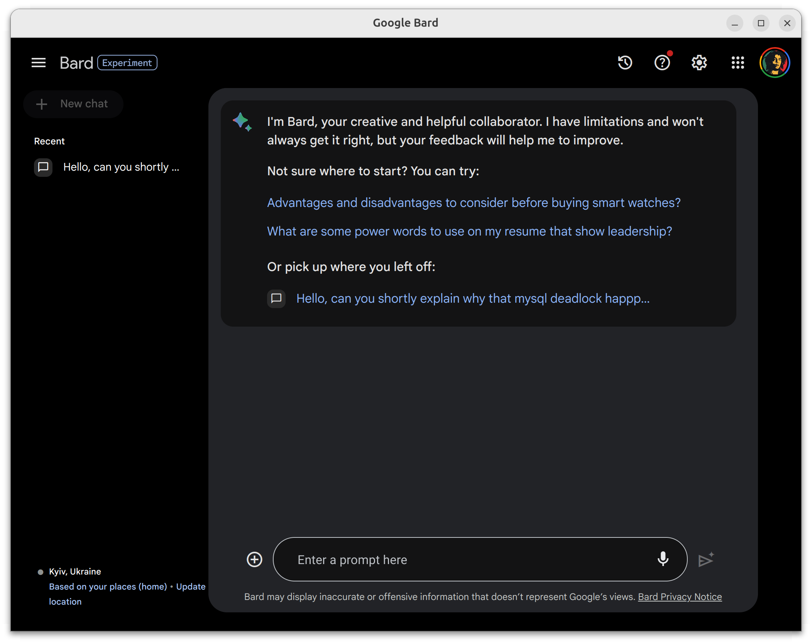Click the Bard logo text
Image resolution: width=812 pixels, height=644 pixels.
[x=76, y=63]
